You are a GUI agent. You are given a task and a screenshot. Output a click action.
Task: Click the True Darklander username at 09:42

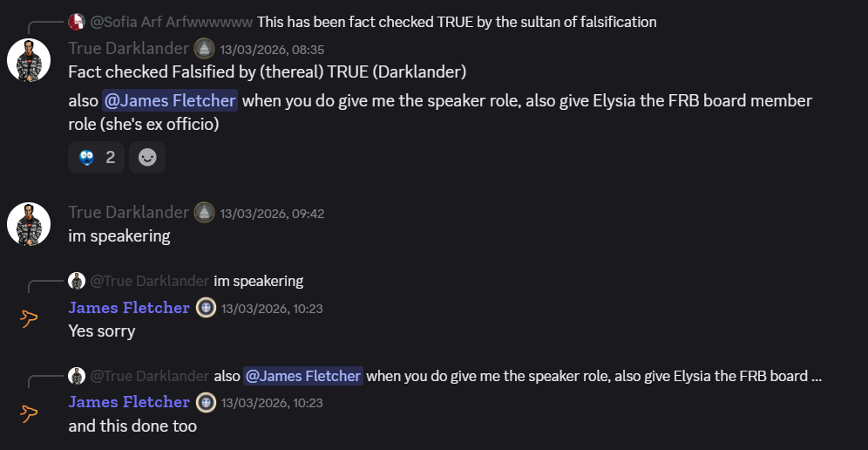tap(129, 212)
